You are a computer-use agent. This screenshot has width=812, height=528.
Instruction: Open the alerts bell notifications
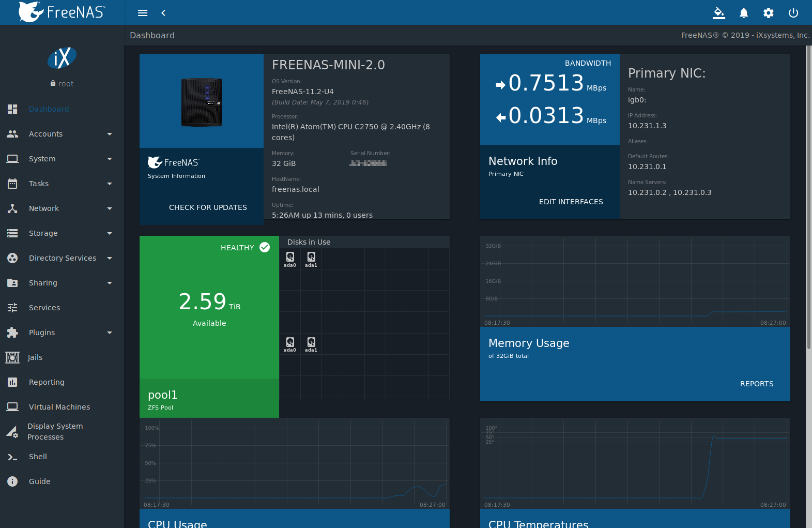(x=744, y=13)
